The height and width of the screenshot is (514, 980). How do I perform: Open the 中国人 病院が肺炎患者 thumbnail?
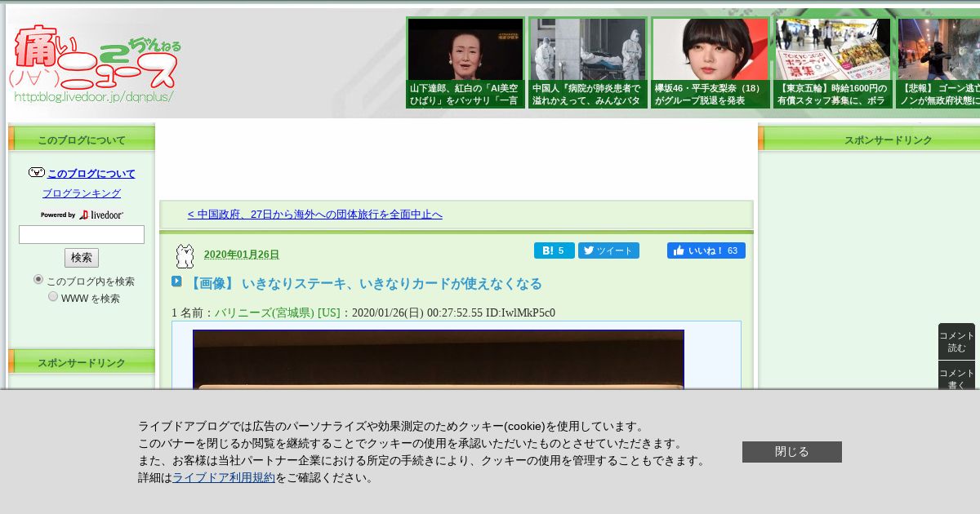pos(588,63)
